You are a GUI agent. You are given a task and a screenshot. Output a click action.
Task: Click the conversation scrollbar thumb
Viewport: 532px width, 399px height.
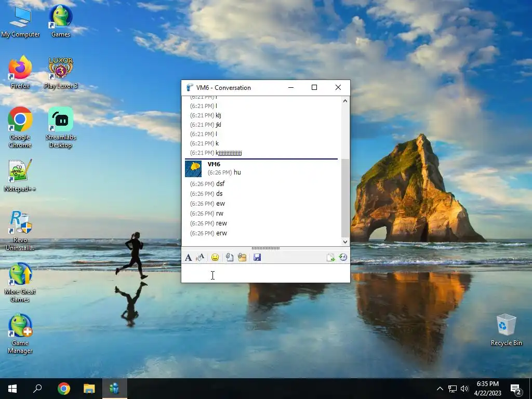(345, 198)
